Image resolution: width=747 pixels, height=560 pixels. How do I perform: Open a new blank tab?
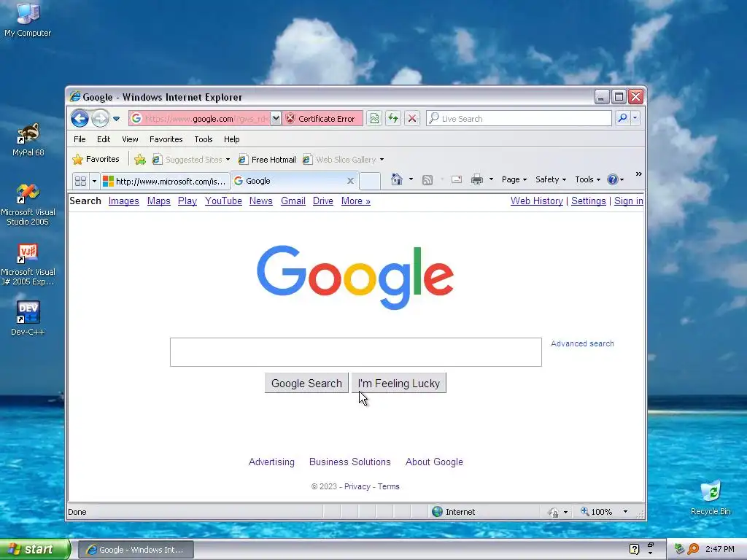click(x=370, y=181)
